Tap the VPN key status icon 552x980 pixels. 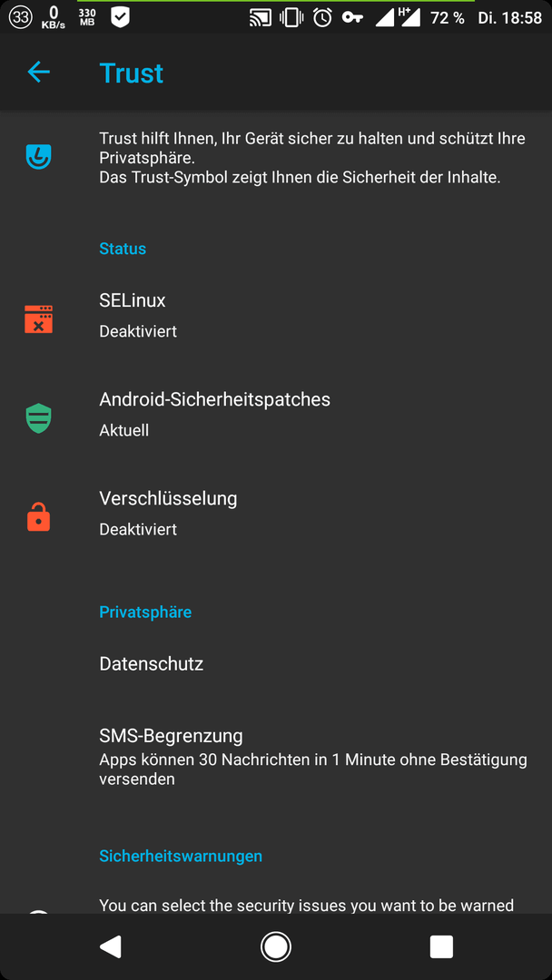pyautogui.click(x=352, y=18)
